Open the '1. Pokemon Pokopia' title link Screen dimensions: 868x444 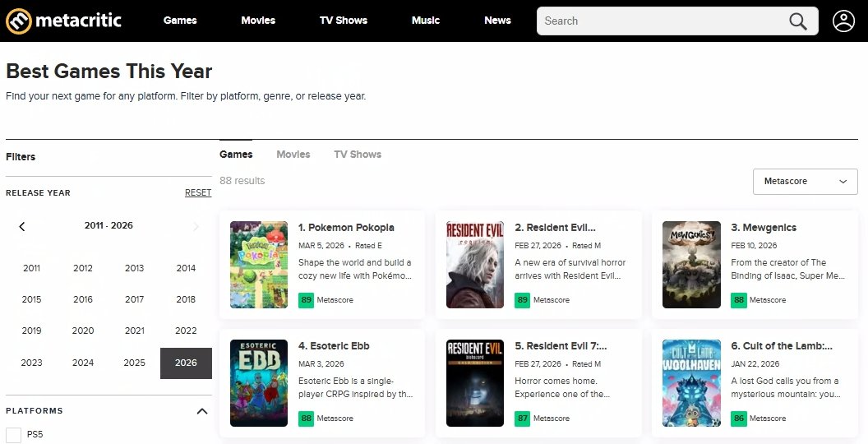point(346,228)
